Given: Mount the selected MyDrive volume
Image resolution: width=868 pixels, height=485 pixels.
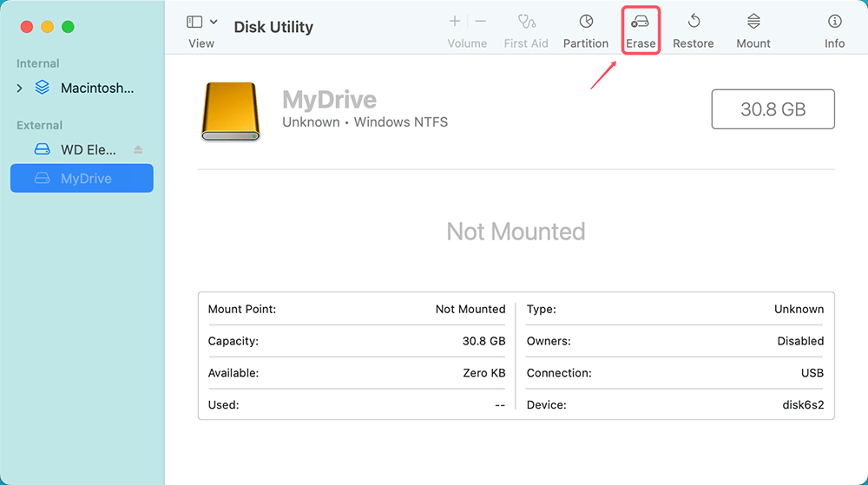Looking at the screenshot, I should point(753,22).
